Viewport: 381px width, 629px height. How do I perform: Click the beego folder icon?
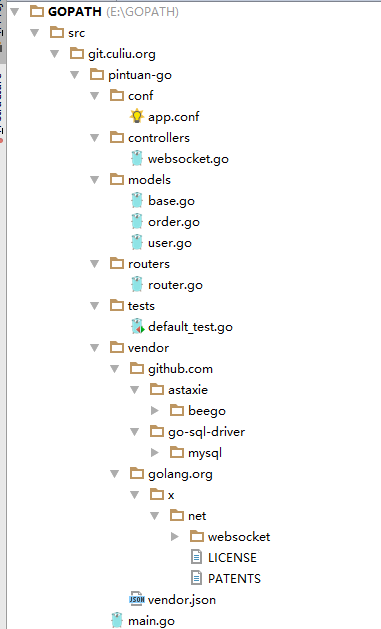tap(177, 410)
